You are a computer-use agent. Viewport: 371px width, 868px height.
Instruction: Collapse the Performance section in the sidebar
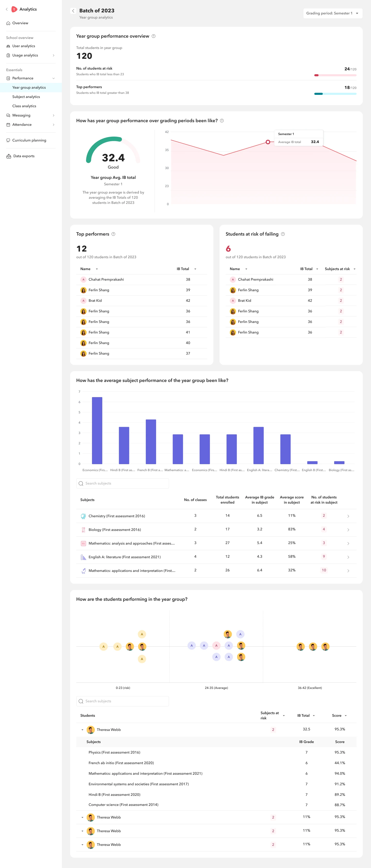tap(54, 78)
